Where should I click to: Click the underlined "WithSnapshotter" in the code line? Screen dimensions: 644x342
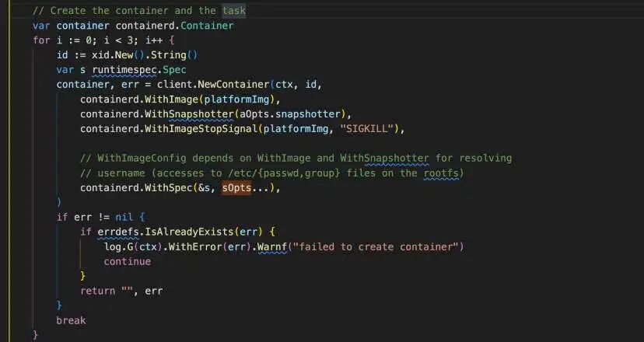(189, 114)
